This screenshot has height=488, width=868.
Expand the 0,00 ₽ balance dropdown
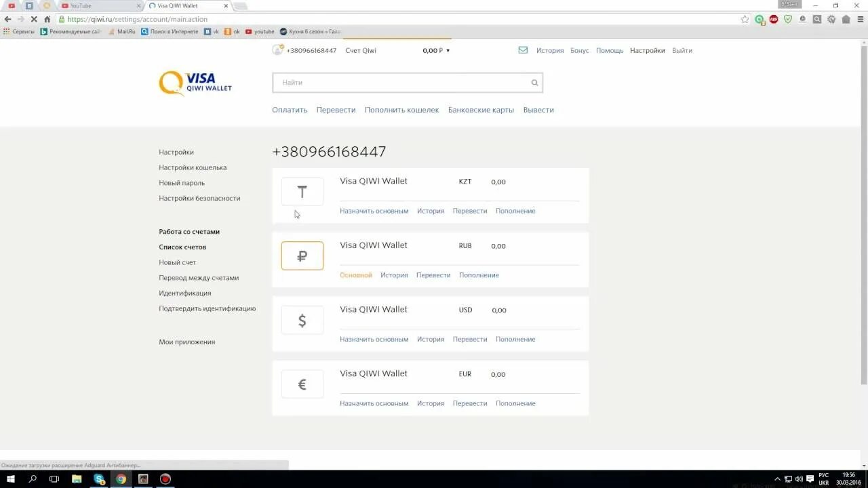click(436, 50)
